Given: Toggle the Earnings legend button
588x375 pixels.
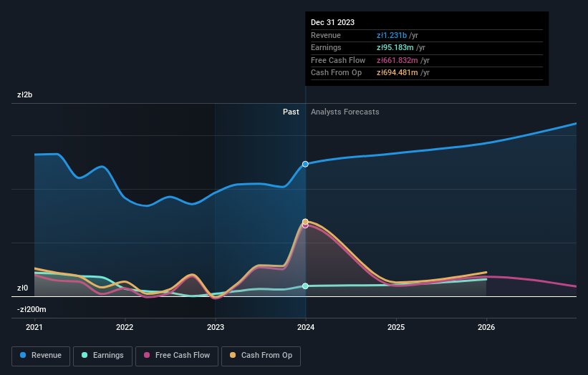Looking at the screenshot, I should coord(102,356).
